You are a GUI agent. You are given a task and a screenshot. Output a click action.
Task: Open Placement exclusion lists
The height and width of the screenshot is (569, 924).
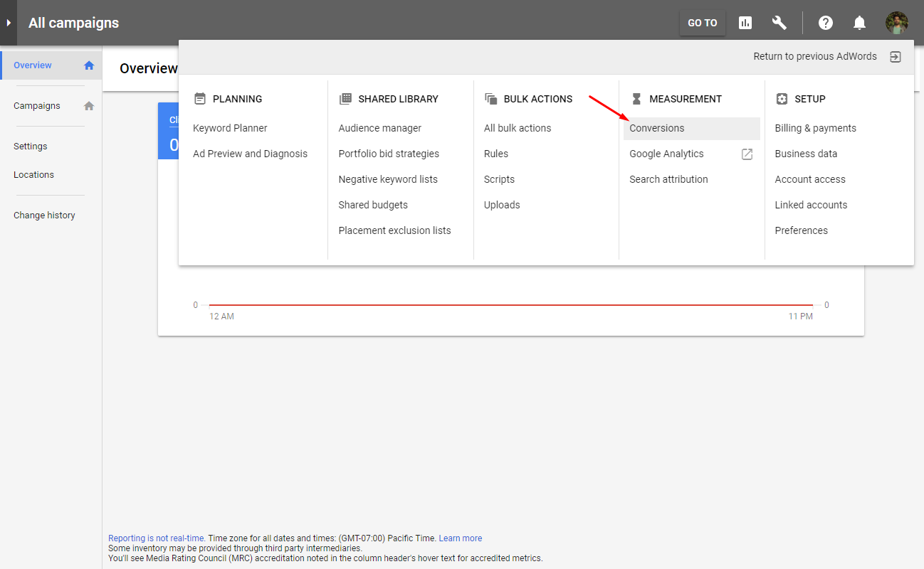coord(394,230)
